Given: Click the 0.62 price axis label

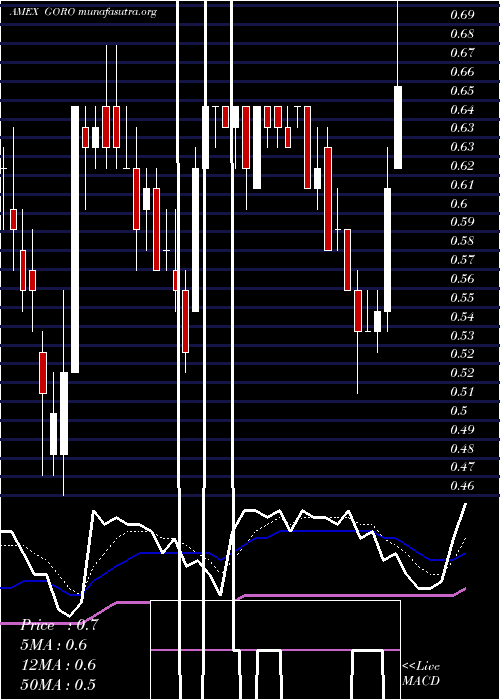Looking at the screenshot, I should pyautogui.click(x=462, y=166).
